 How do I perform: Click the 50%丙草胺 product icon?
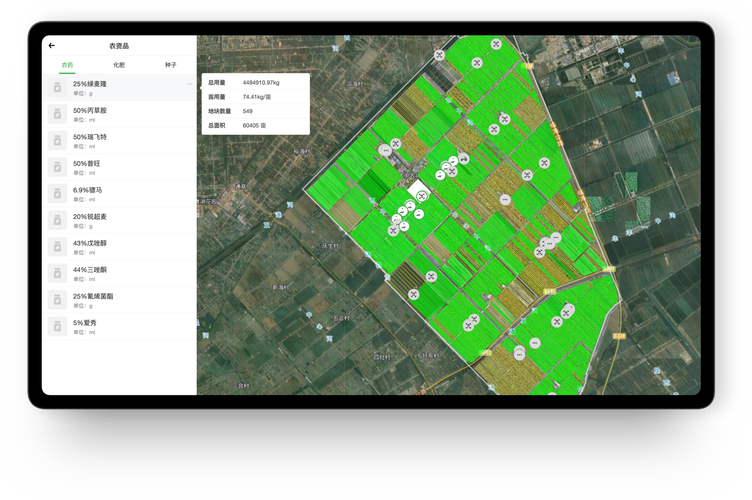(x=58, y=114)
